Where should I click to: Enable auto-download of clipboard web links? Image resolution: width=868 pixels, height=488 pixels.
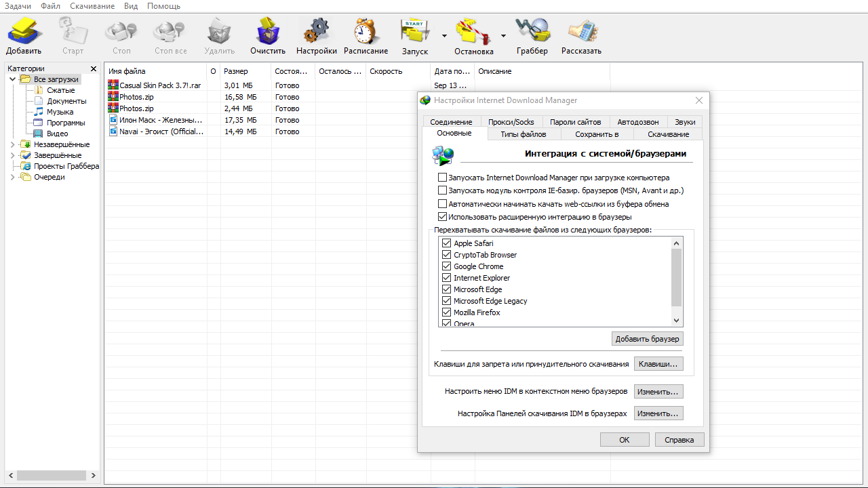[443, 204]
